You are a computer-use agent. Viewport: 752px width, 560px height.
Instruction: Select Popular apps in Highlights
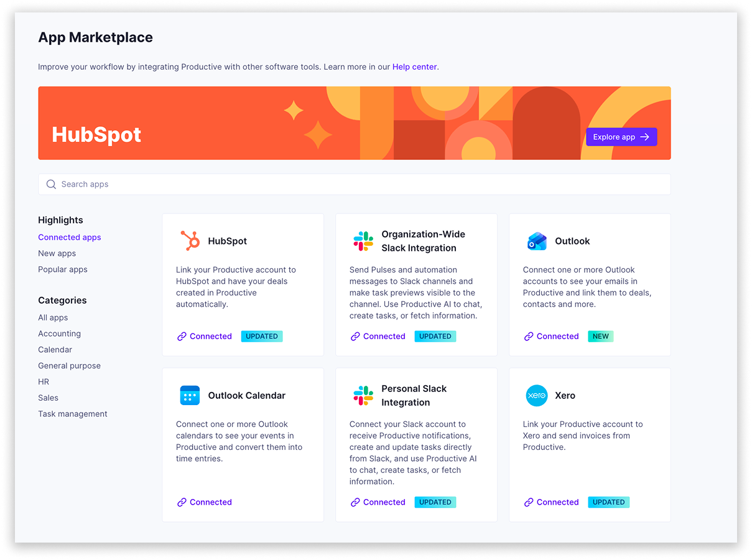(x=62, y=269)
